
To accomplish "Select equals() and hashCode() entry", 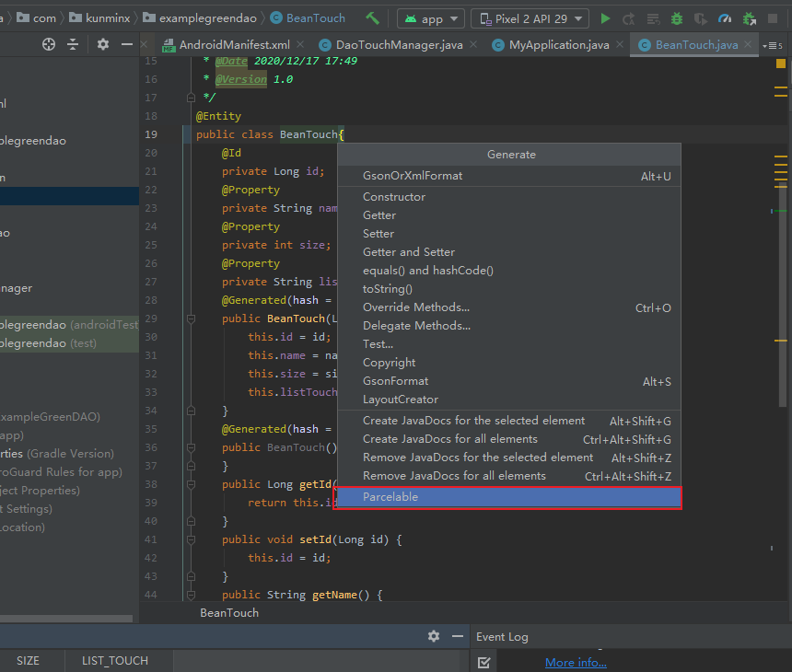I will 509,271.
